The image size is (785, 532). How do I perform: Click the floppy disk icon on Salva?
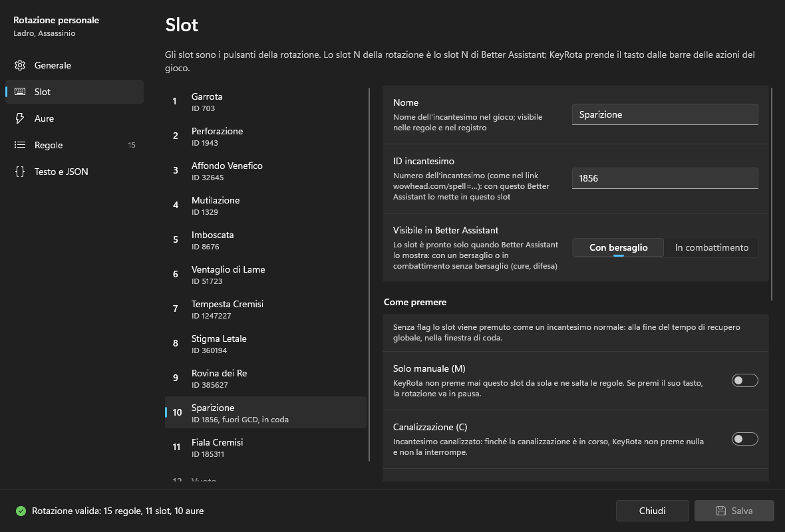point(721,511)
